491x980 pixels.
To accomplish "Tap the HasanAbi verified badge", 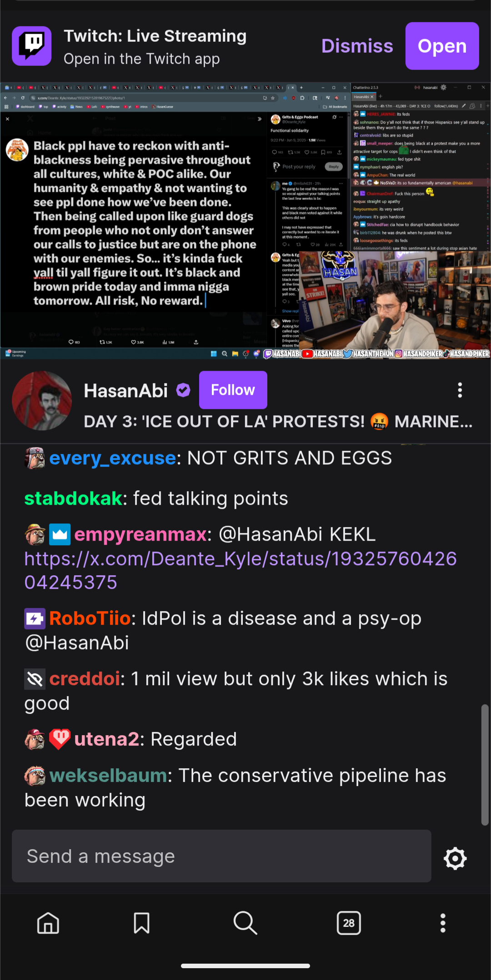I will (x=183, y=390).
